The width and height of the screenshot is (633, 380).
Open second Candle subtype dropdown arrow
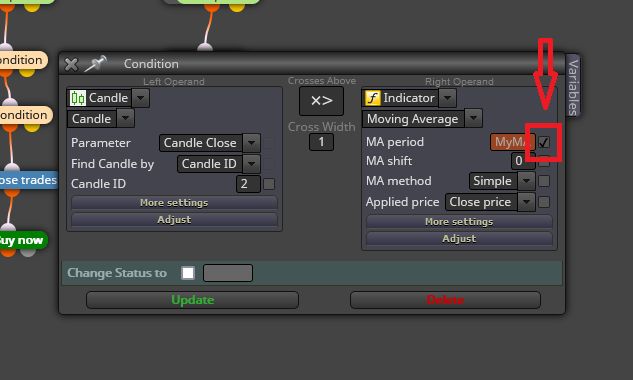(126, 119)
